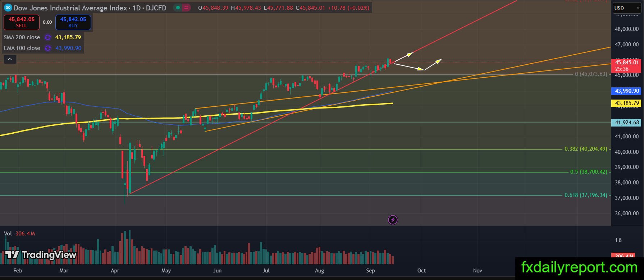
Task: Click the 37,000.00 price scale tick
Action: coord(627,198)
